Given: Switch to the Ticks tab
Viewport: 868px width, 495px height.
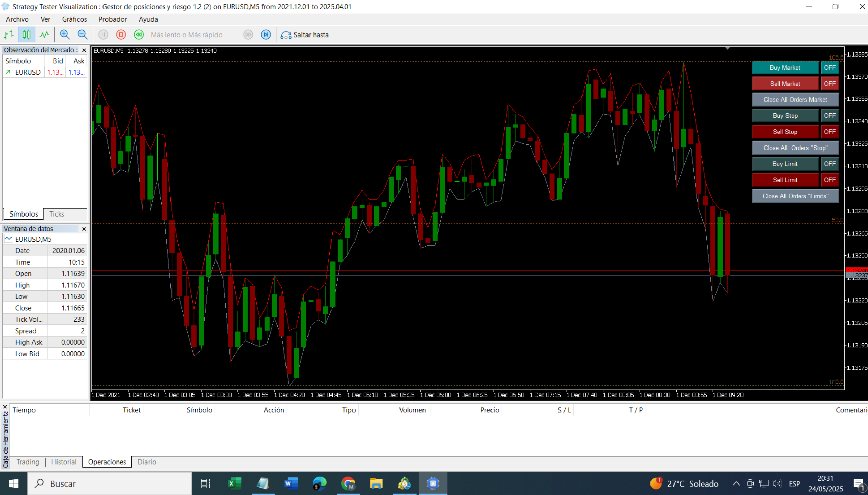Looking at the screenshot, I should (56, 214).
